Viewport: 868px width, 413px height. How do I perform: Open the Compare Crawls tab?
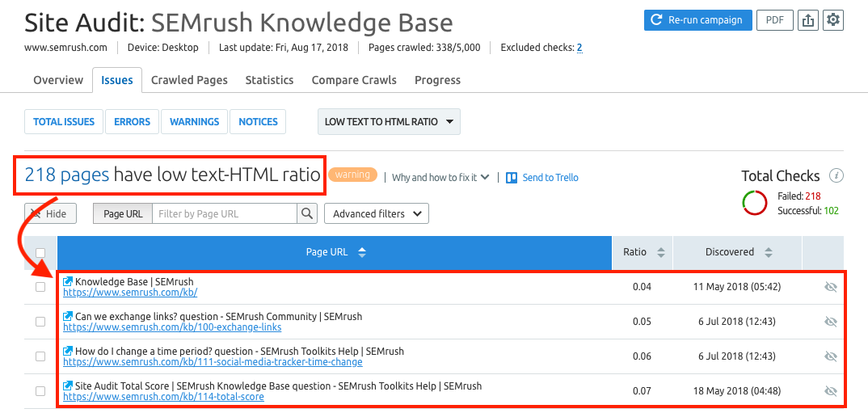[354, 80]
